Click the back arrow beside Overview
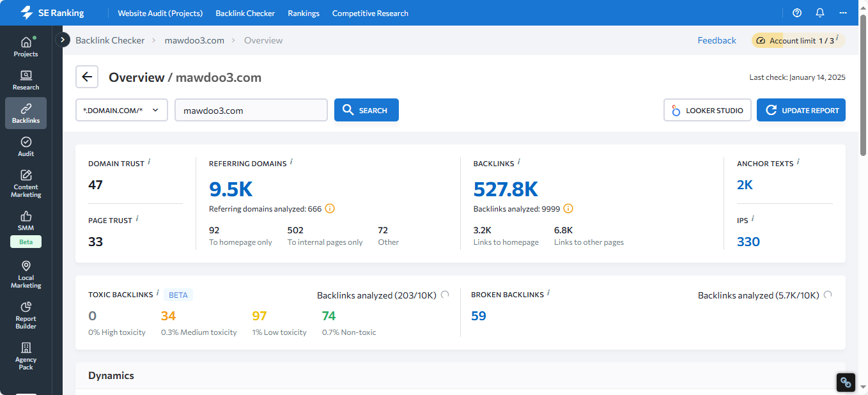The width and height of the screenshot is (868, 395). pyautogui.click(x=87, y=77)
